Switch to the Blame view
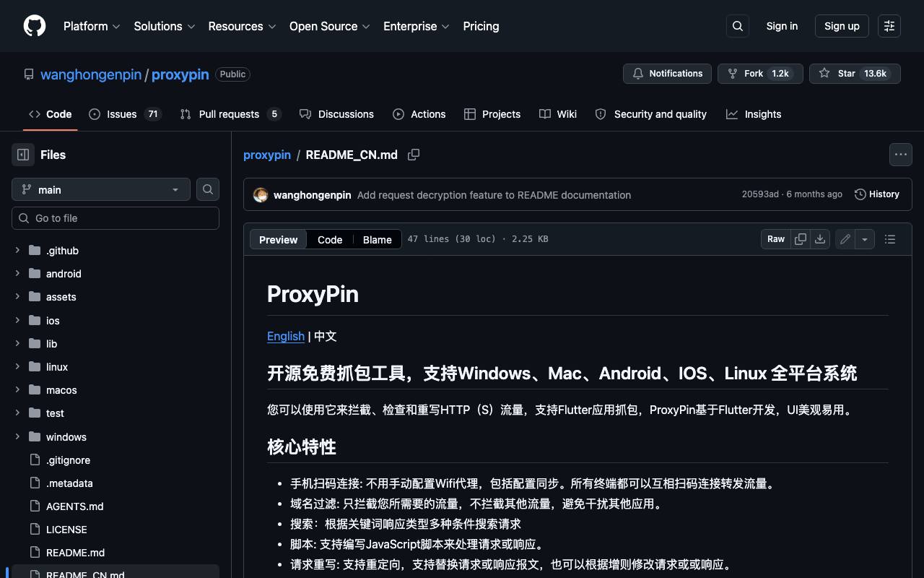The width and height of the screenshot is (924, 578). pyautogui.click(x=378, y=240)
